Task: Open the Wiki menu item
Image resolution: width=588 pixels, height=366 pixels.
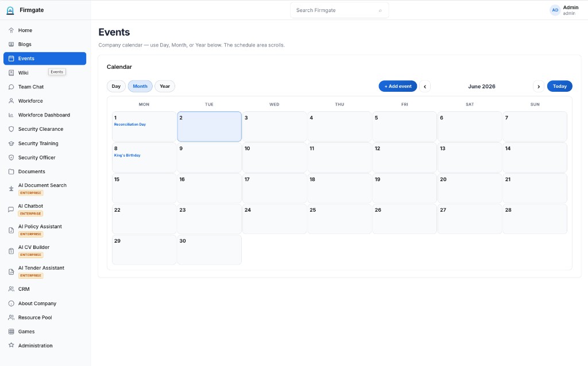Action: coord(45,73)
